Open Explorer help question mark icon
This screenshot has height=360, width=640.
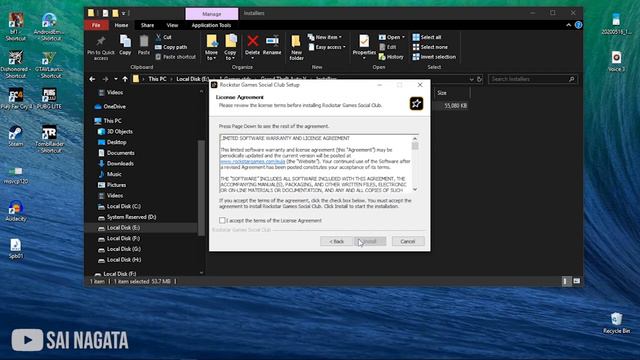(x=578, y=25)
